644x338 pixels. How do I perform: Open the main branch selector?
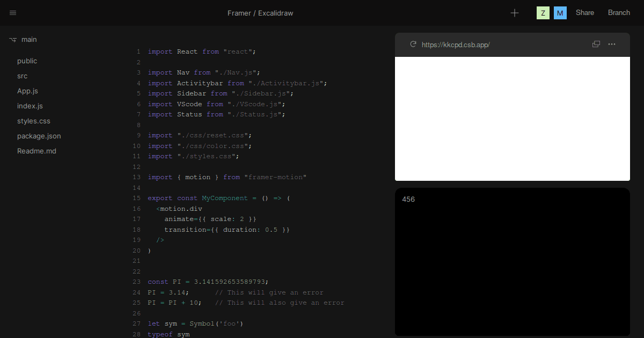(29, 39)
